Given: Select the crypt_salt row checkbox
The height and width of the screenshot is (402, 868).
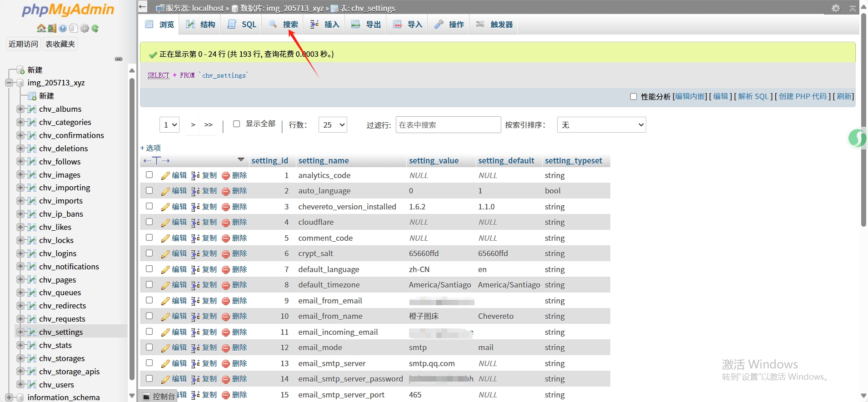Looking at the screenshot, I should coord(149,253).
